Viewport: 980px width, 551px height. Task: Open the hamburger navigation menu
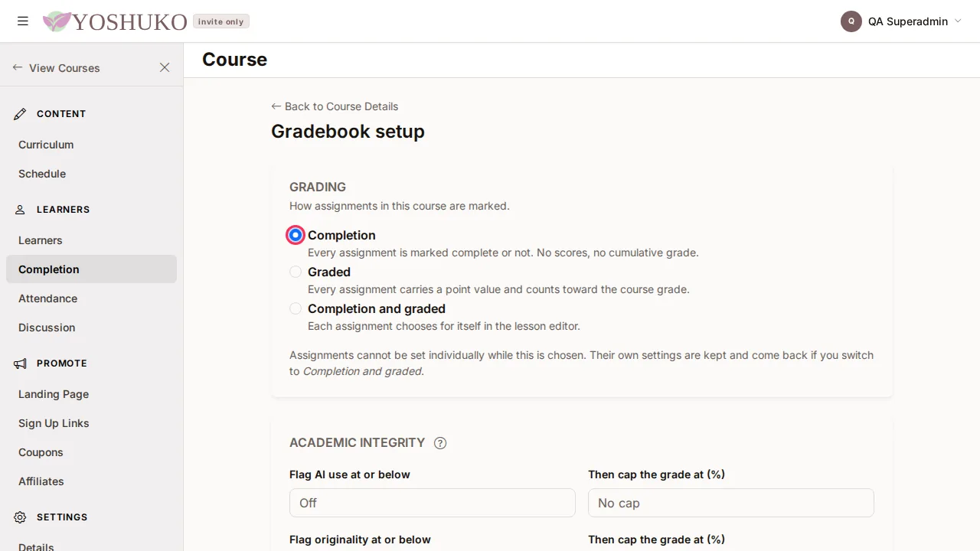pos(23,21)
